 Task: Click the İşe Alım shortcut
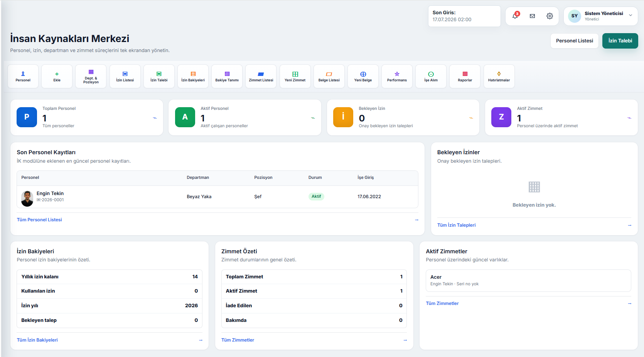tap(431, 76)
